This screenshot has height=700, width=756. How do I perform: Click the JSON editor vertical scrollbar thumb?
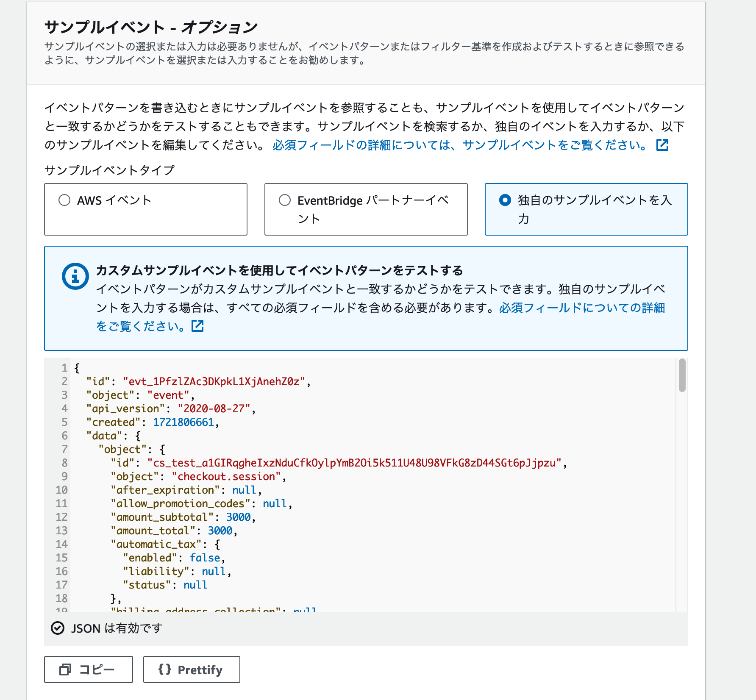click(x=682, y=375)
